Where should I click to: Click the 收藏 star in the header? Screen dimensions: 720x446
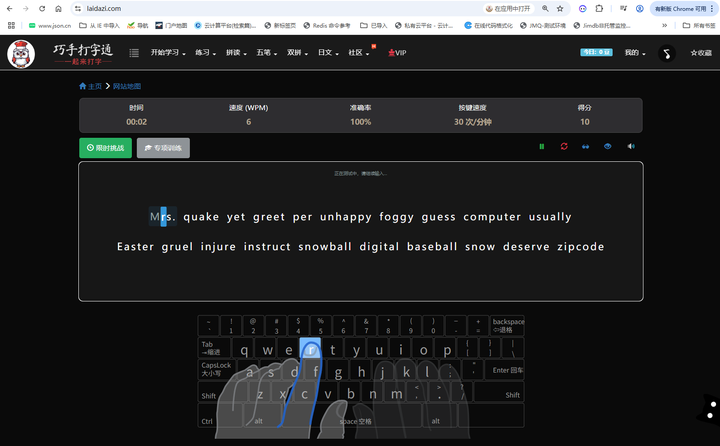[x=700, y=53]
